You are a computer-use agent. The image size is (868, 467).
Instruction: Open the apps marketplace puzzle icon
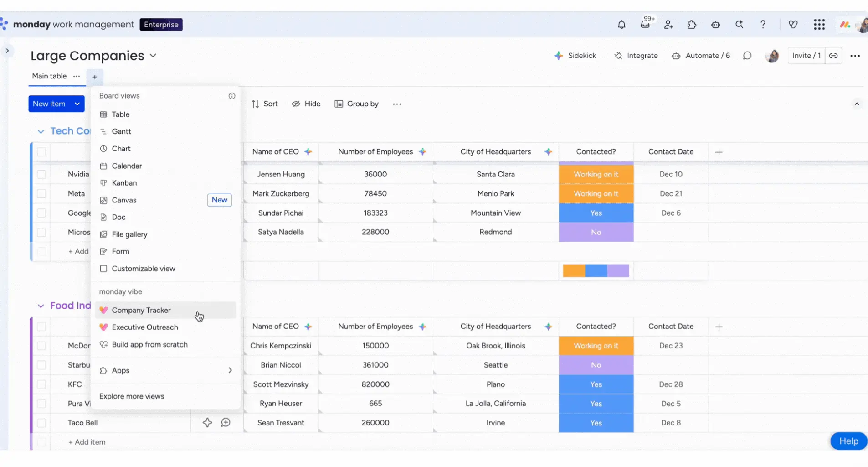[x=692, y=25]
